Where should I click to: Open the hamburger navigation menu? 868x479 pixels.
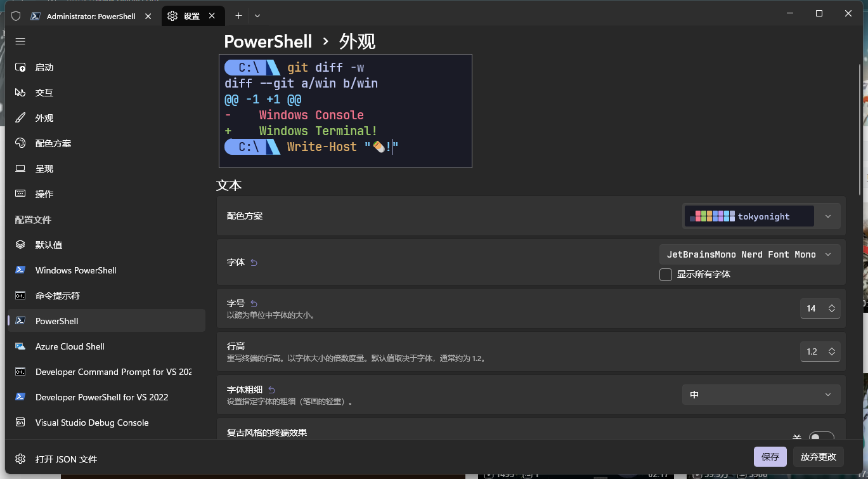pyautogui.click(x=20, y=41)
